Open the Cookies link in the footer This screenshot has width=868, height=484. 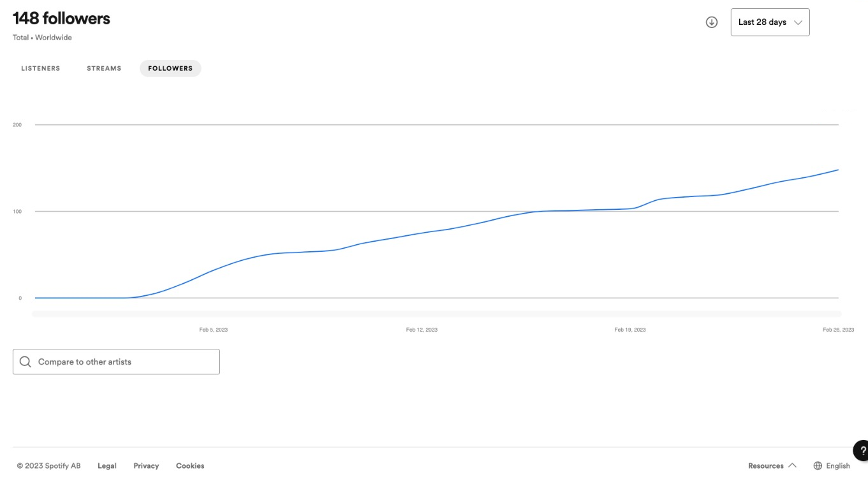(x=190, y=466)
